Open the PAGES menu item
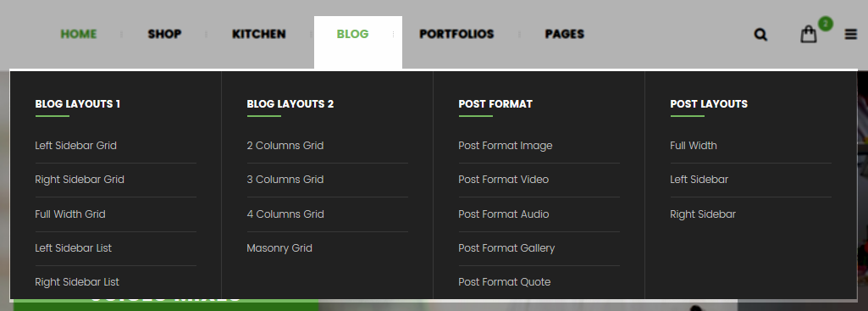868x311 pixels. pos(564,35)
